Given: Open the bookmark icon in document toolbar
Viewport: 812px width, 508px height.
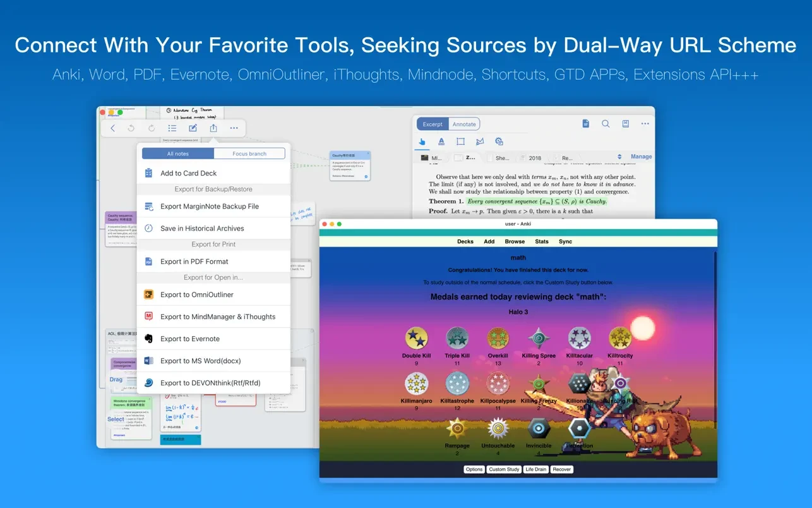Looking at the screenshot, I should point(625,124).
